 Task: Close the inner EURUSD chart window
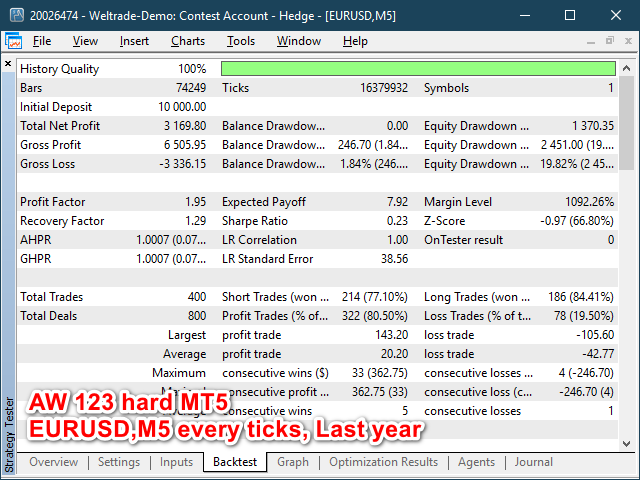coord(628,41)
